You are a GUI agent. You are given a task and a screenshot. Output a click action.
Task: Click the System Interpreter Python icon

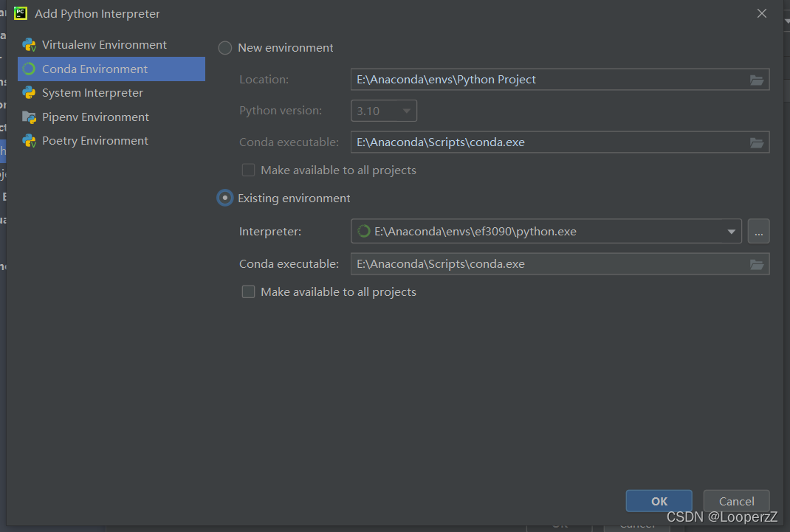30,93
